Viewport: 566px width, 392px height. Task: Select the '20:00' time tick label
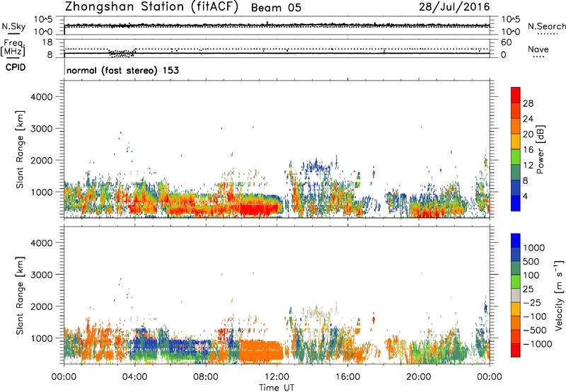419,377
